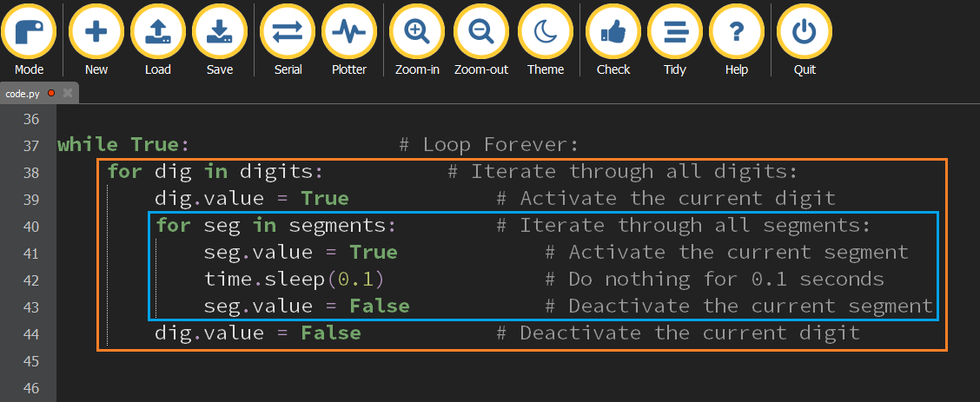This screenshot has width=980, height=402.
Task: Run Check on the code
Action: pos(613,32)
